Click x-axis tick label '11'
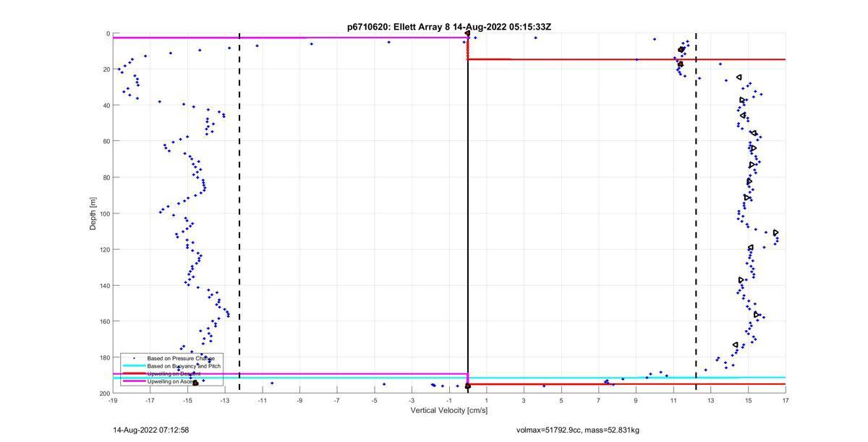Viewport: 868px width, 442px height. (x=673, y=400)
